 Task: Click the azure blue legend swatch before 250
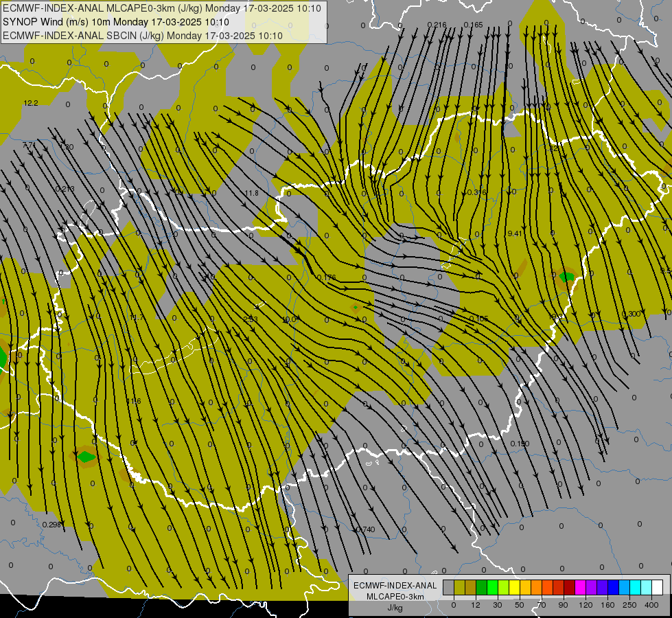point(625,587)
